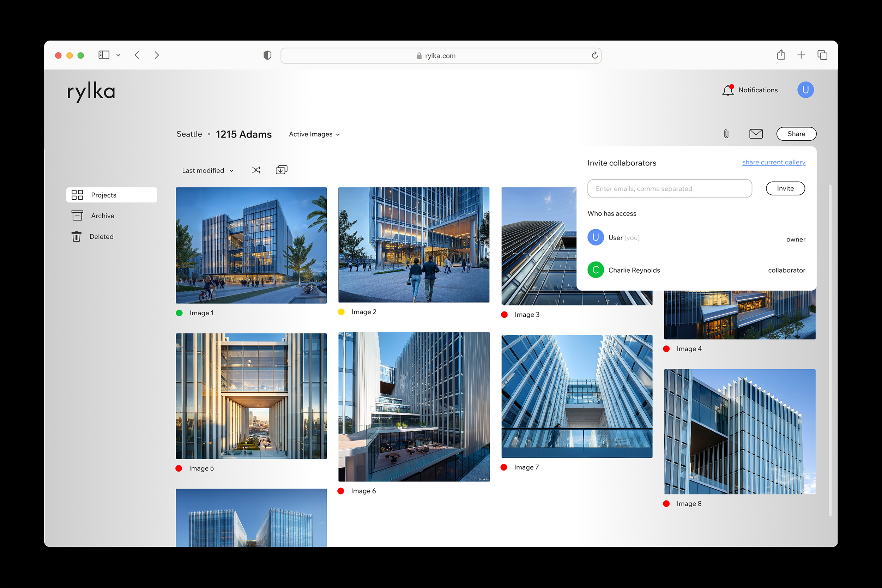Click the Invite button
This screenshot has width=882, height=588.
(785, 188)
